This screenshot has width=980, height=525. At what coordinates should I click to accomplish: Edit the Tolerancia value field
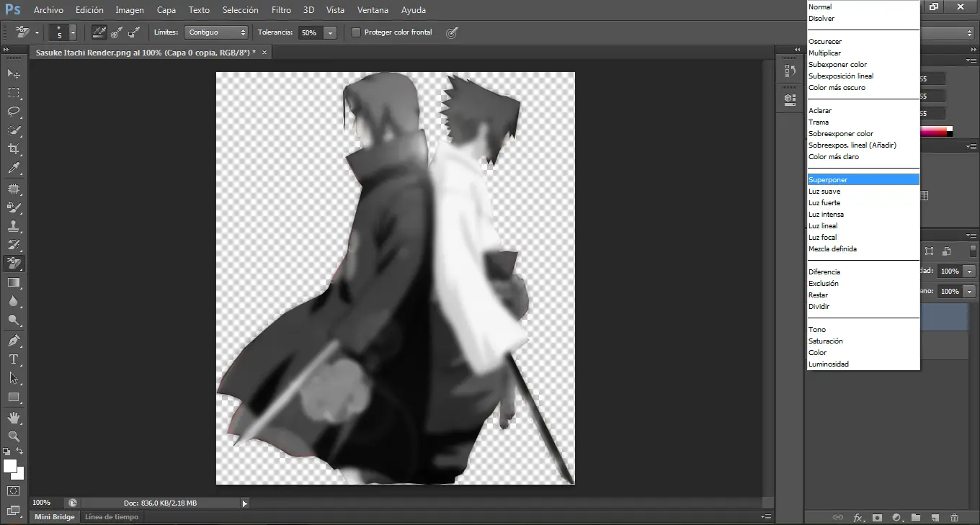pos(310,32)
